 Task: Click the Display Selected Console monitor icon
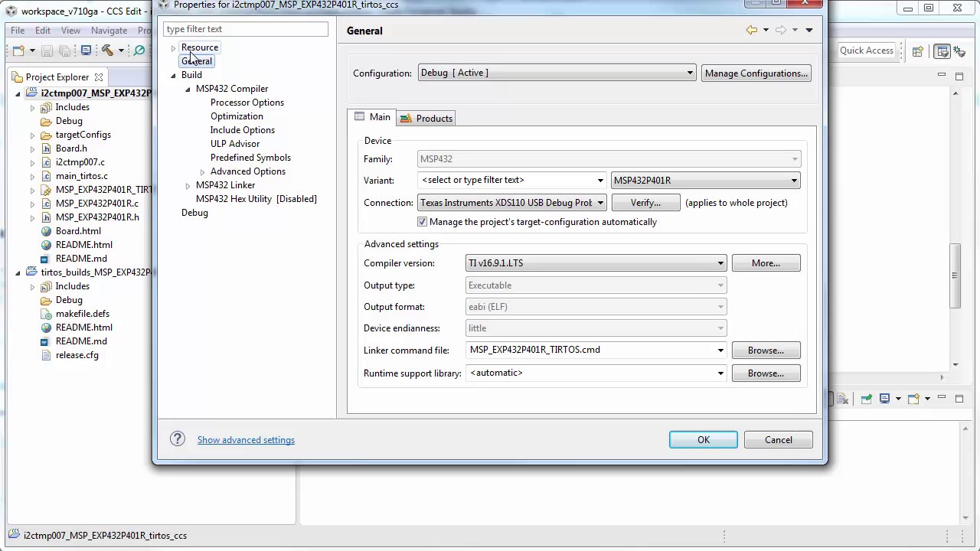click(x=884, y=399)
